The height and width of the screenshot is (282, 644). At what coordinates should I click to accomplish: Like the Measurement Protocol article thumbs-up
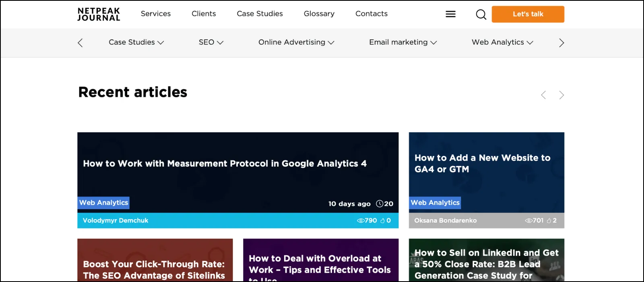[x=382, y=220]
